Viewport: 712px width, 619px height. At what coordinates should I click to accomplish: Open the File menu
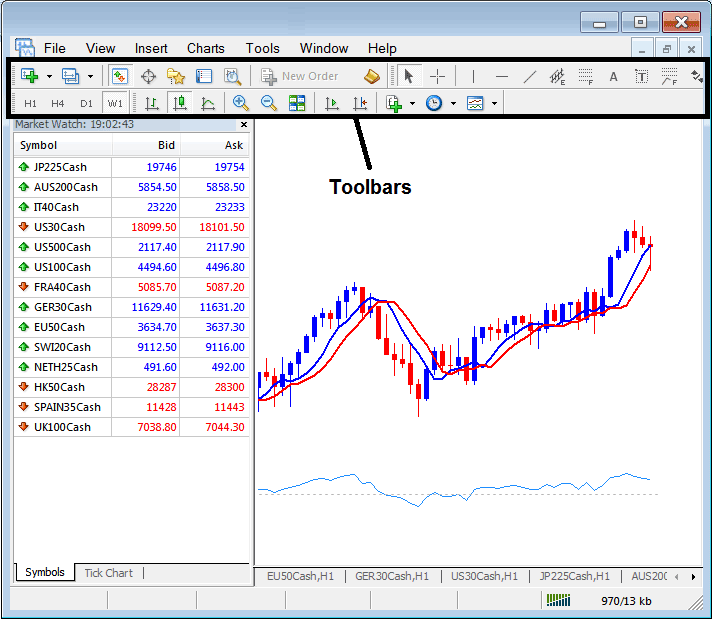[x=54, y=48]
